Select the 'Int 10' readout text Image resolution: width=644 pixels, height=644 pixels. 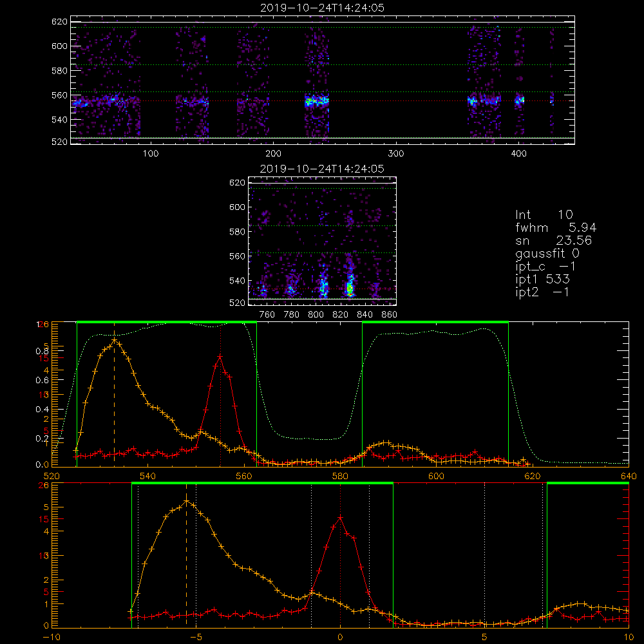tap(544, 214)
